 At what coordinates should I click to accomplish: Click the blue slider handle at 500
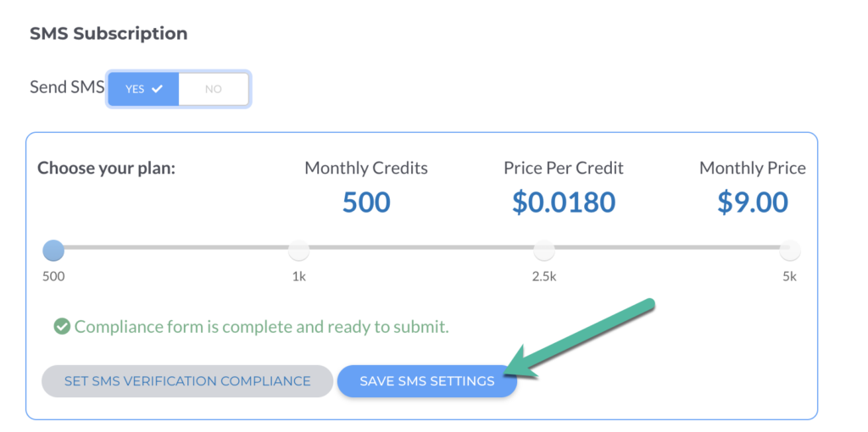[53, 250]
